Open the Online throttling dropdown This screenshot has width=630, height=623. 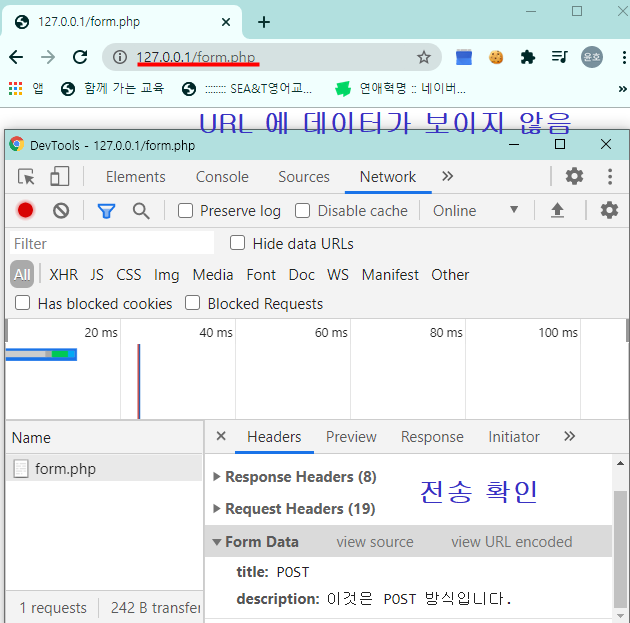(475, 210)
